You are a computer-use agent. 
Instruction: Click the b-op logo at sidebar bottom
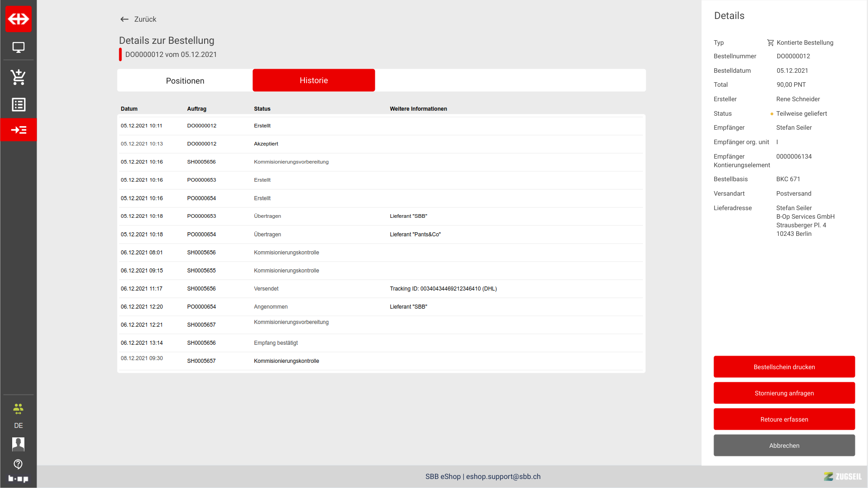click(18, 479)
